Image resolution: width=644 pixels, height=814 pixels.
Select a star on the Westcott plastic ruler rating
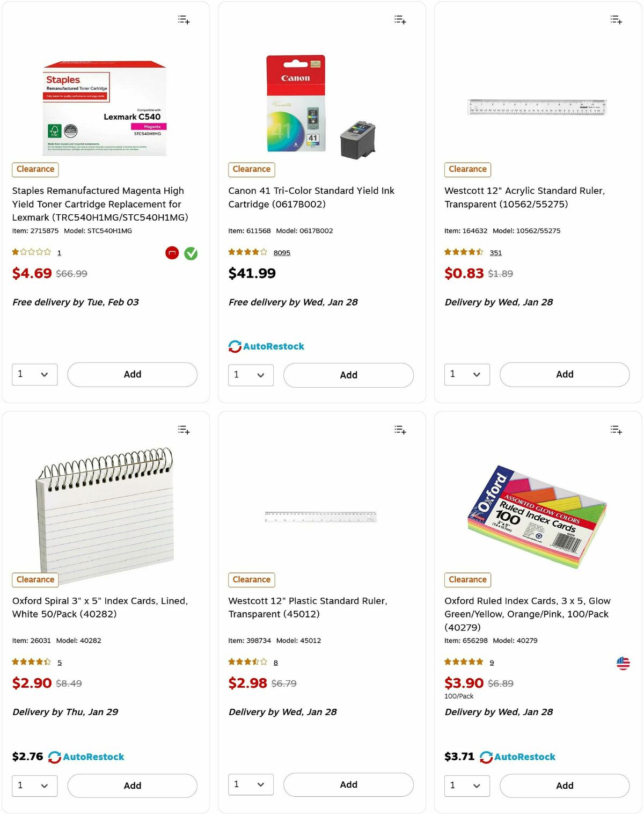(244, 662)
